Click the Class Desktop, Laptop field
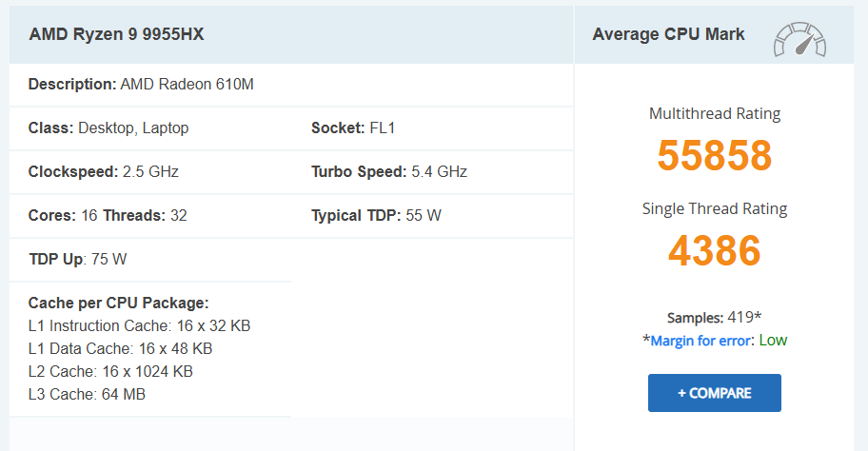 (108, 128)
